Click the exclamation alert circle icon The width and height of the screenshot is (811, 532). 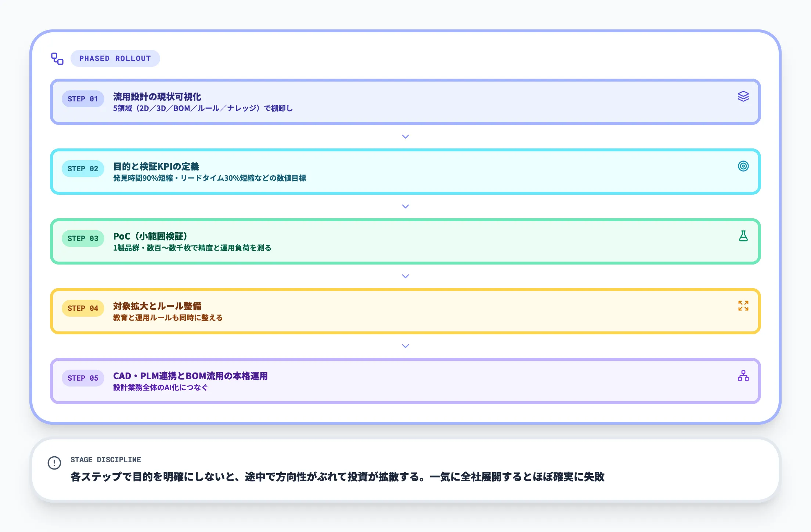(x=54, y=463)
